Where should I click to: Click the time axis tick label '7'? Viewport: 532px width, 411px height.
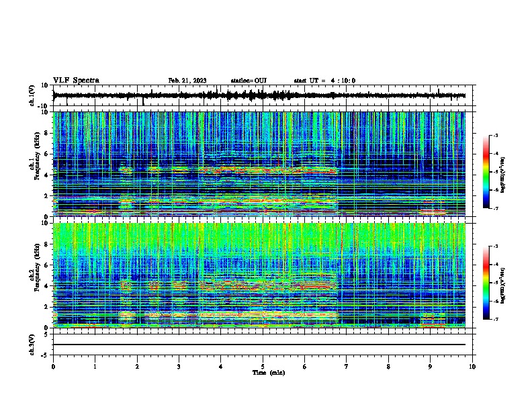tap(347, 367)
